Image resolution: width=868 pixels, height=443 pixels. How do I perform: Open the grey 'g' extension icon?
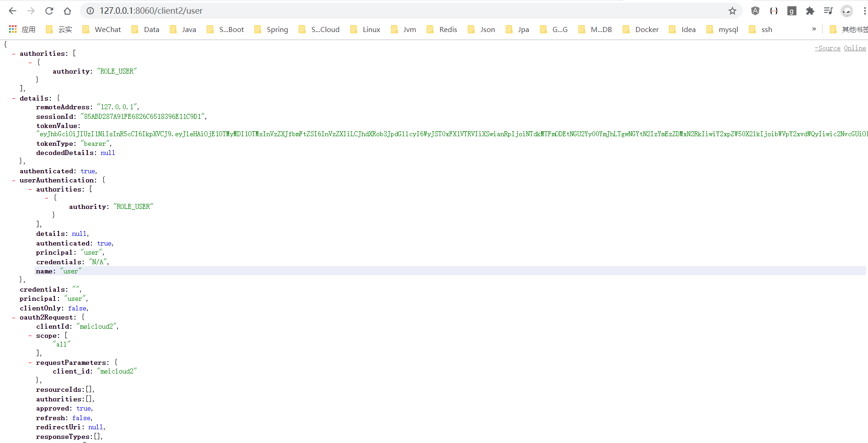point(792,11)
